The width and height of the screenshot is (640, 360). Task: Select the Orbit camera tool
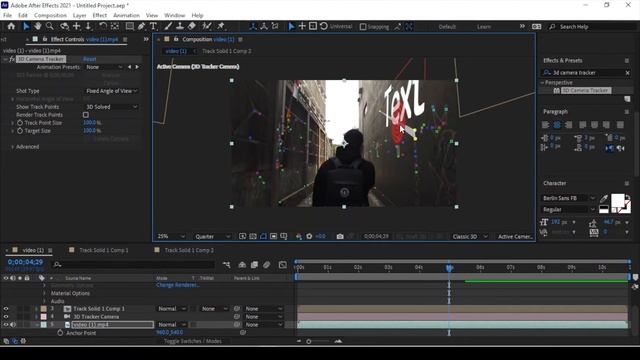click(x=64, y=26)
